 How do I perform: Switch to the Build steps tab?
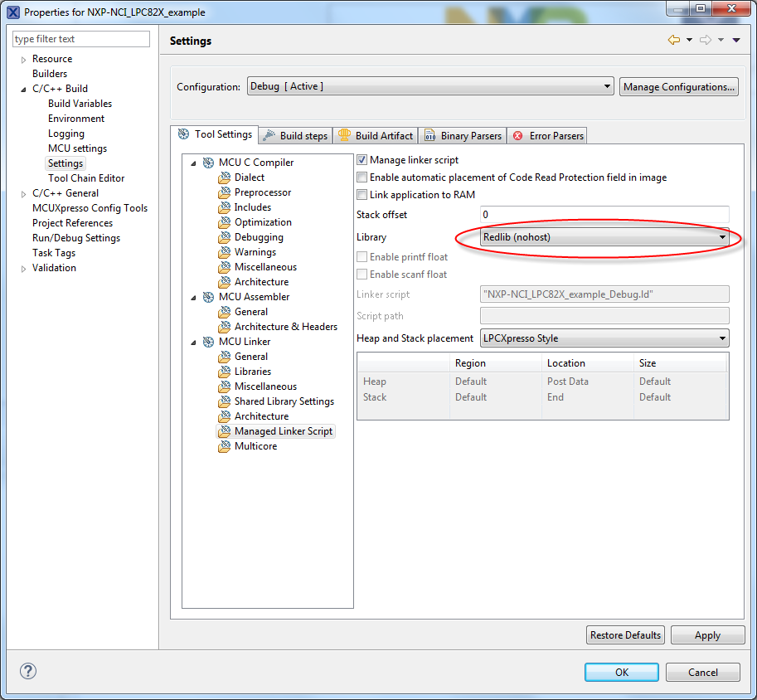295,136
